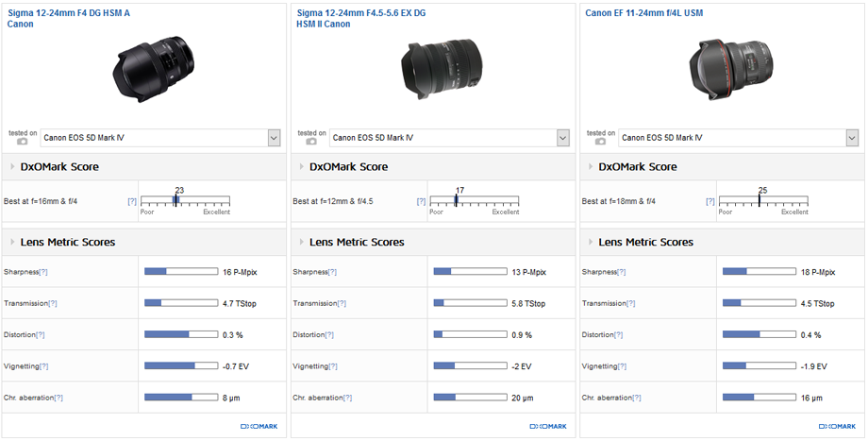Viewport: 868px width, 441px height.
Task: Click the camera icon under the Canon EF 11-24mm 'tested on' label
Action: 600,142
